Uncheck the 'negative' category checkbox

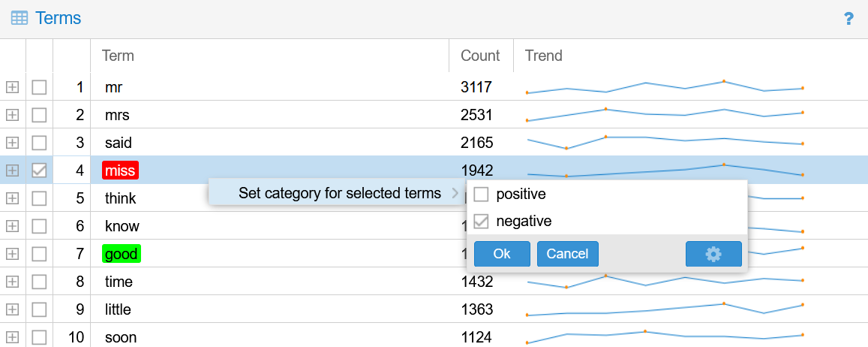pos(482,222)
